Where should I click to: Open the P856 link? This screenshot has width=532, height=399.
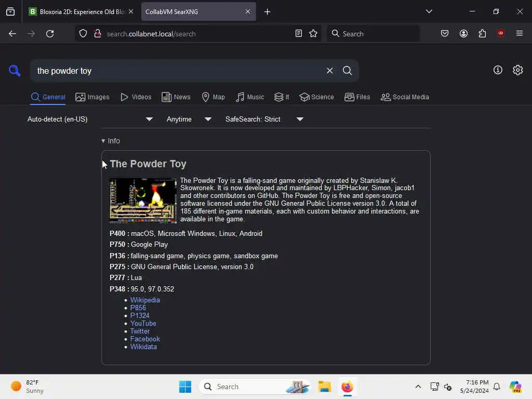tap(138, 308)
